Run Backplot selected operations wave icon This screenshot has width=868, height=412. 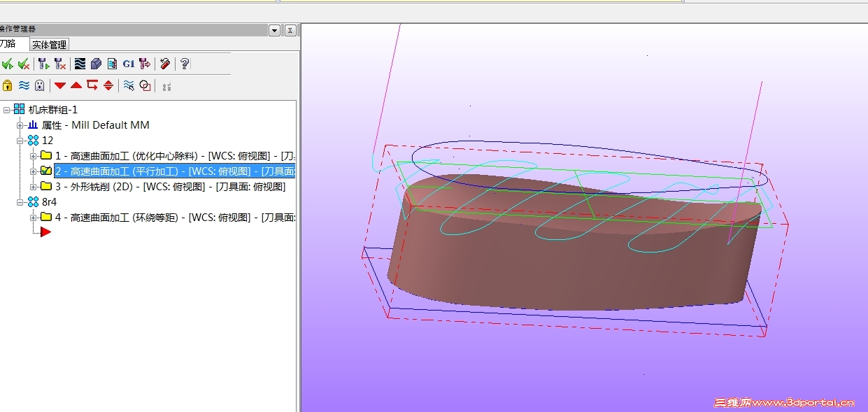pyautogui.click(x=80, y=64)
